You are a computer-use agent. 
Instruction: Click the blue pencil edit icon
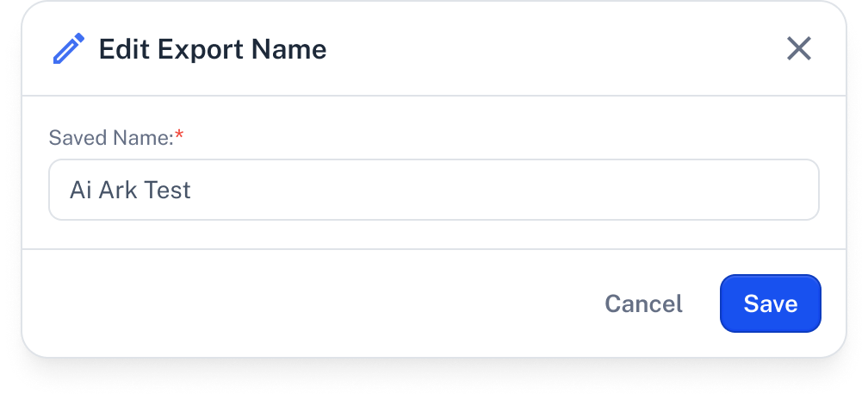pyautogui.click(x=69, y=49)
